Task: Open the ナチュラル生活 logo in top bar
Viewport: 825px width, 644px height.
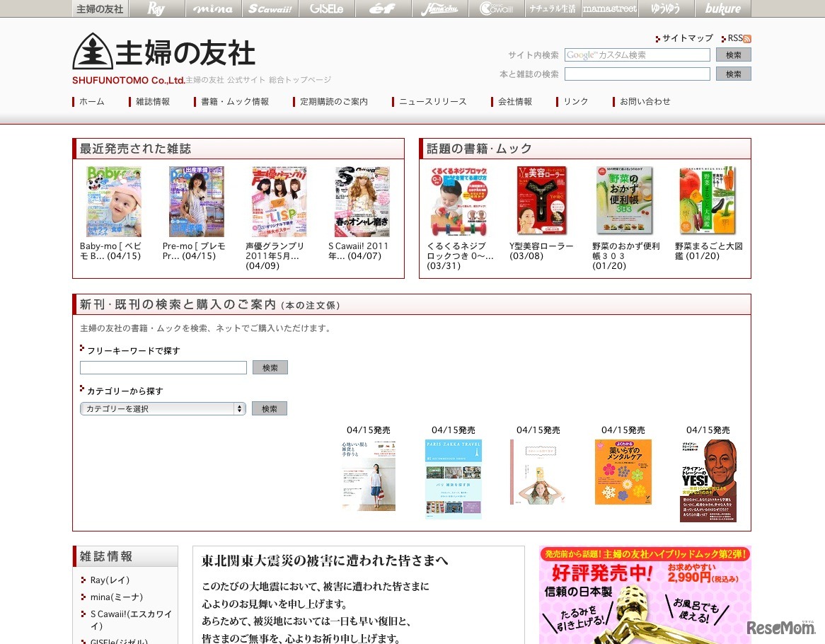Action: click(x=553, y=8)
